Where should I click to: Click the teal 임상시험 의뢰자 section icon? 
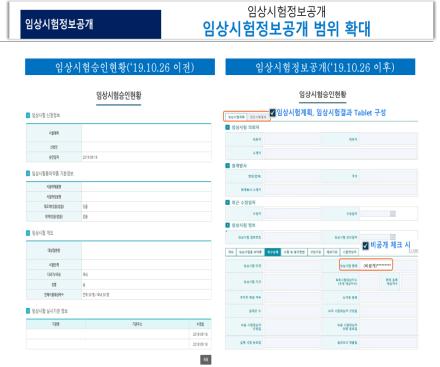228,127
